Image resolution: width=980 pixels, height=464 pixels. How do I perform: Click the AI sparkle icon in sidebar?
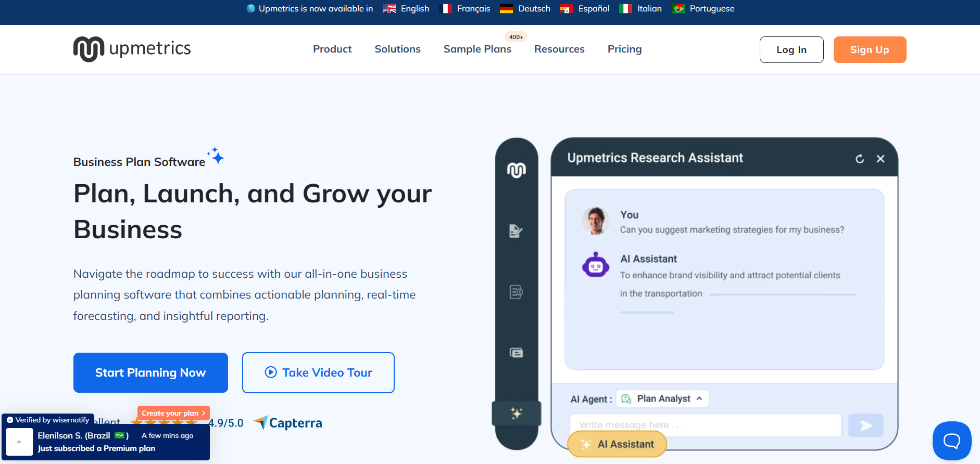point(517,414)
